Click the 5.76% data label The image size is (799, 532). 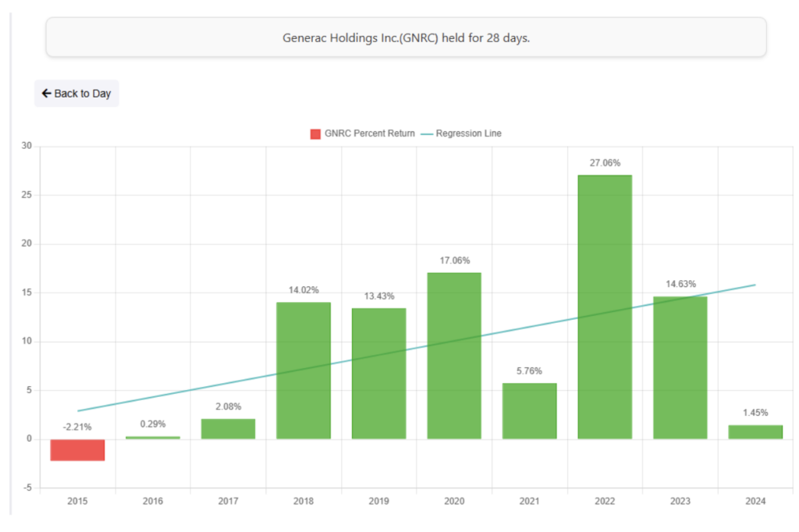point(530,371)
